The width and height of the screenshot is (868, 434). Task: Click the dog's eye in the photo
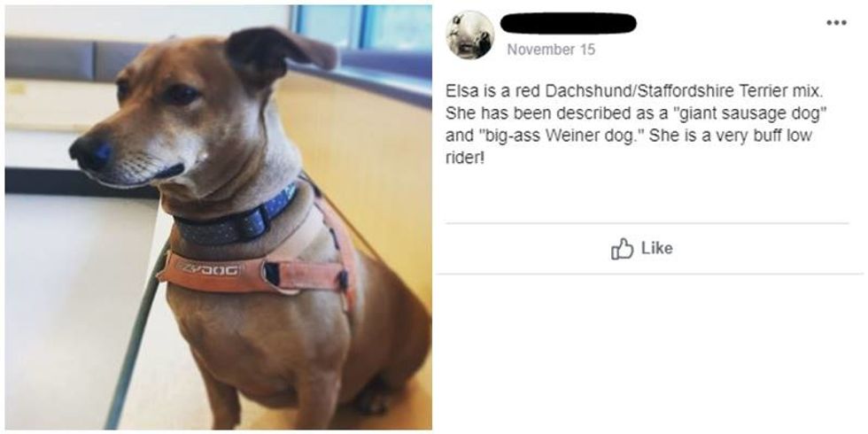click(182, 94)
